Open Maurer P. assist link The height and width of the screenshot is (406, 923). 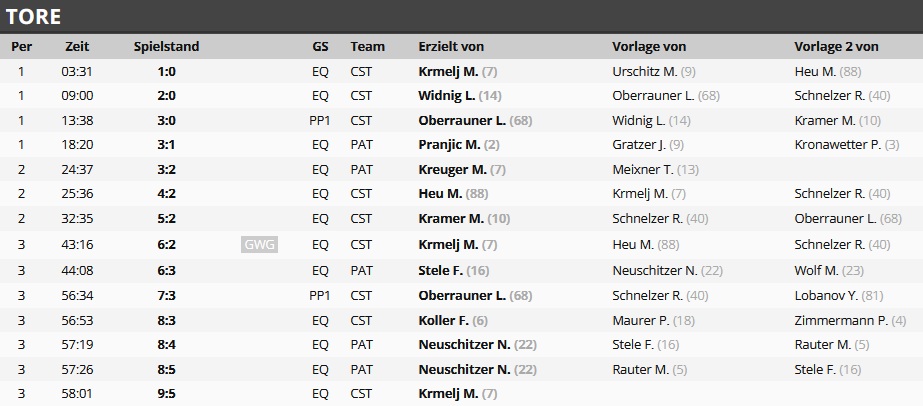[x=640, y=320]
